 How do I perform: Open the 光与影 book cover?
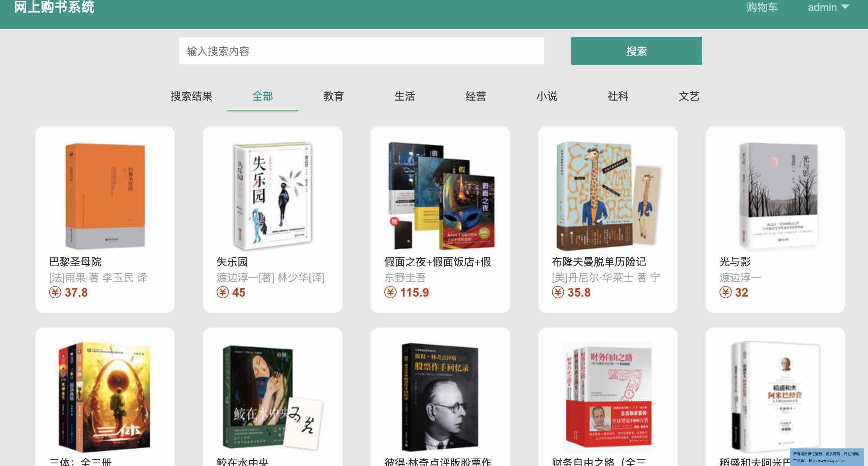click(776, 196)
